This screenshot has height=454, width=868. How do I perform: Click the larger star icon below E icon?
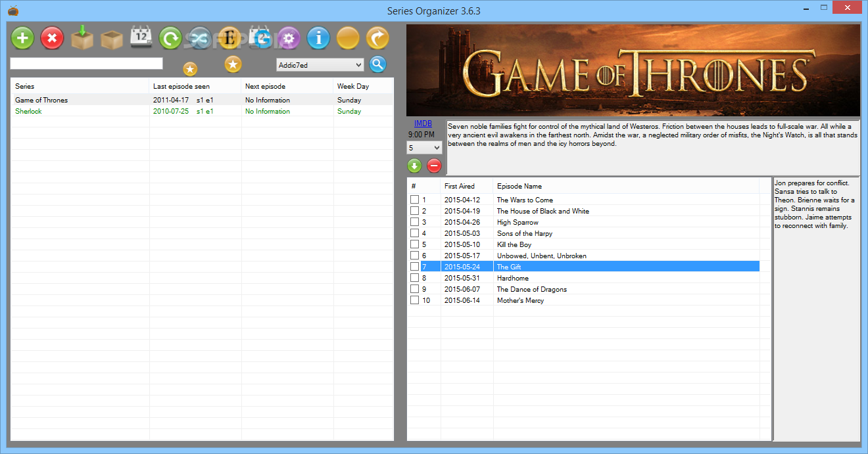click(x=233, y=64)
